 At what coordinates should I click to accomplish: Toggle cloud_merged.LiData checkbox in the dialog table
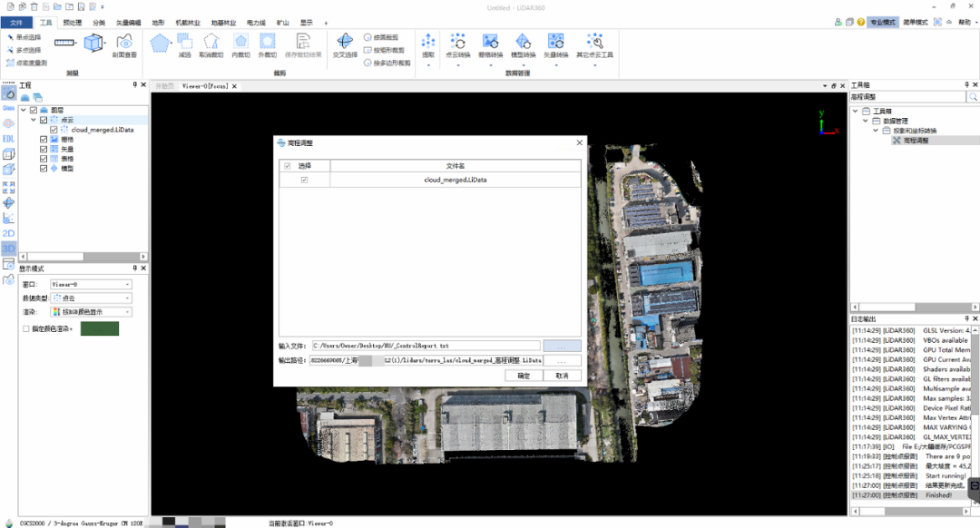[x=304, y=180]
